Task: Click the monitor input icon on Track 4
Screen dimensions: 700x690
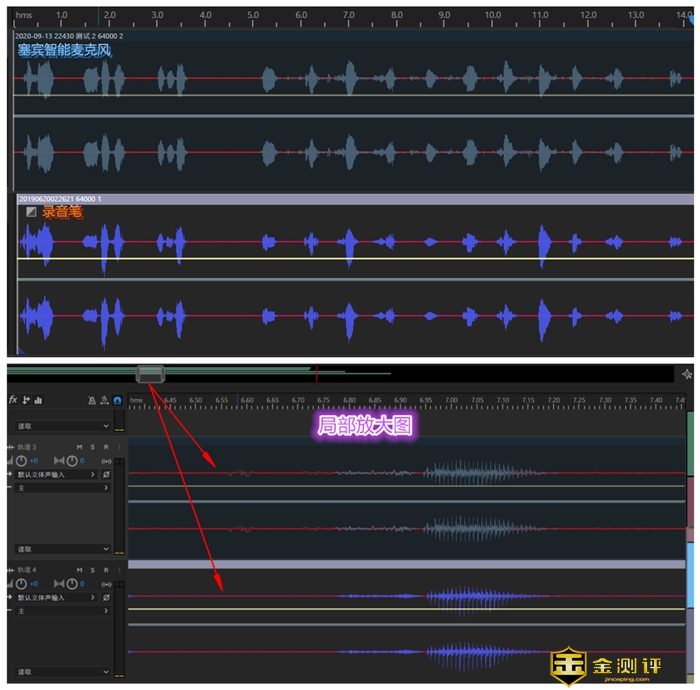Action: (x=107, y=583)
